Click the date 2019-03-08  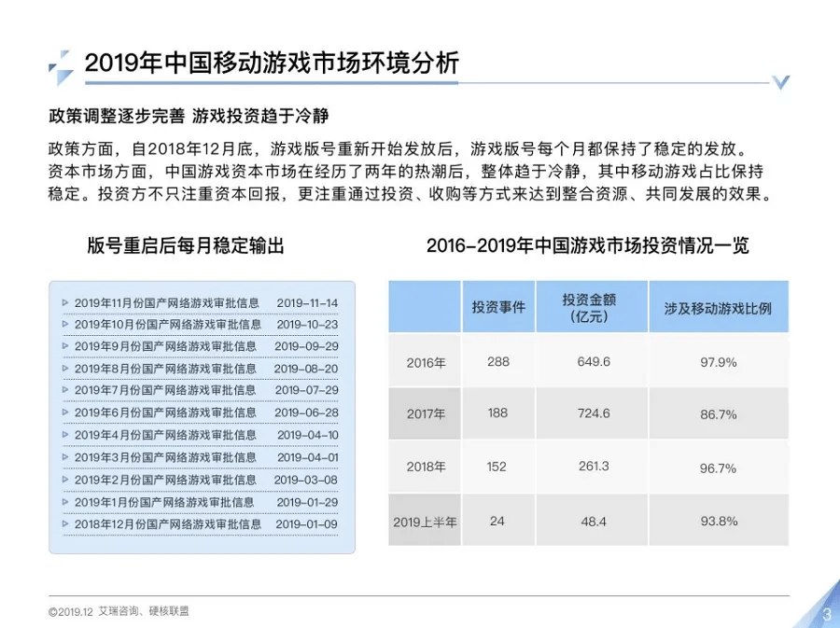pos(306,481)
